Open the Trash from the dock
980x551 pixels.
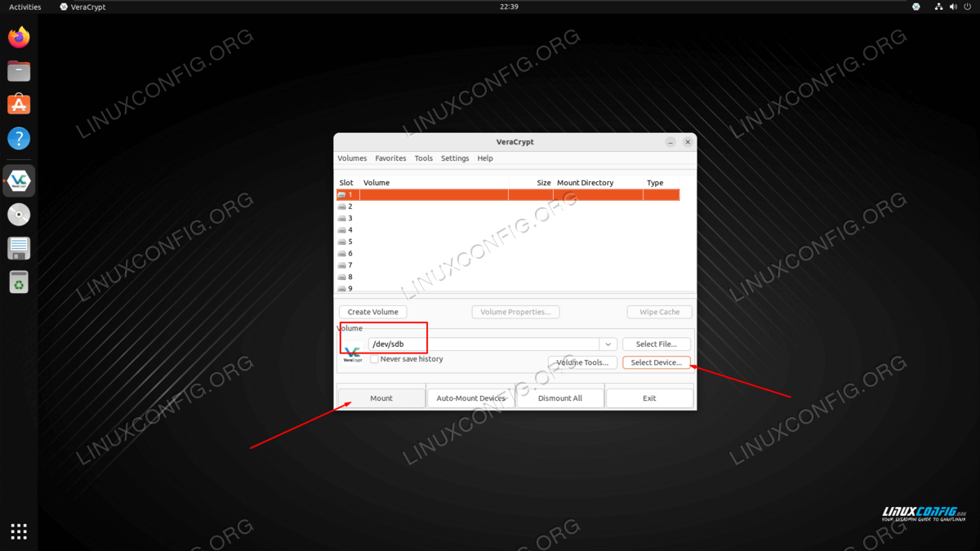19,282
